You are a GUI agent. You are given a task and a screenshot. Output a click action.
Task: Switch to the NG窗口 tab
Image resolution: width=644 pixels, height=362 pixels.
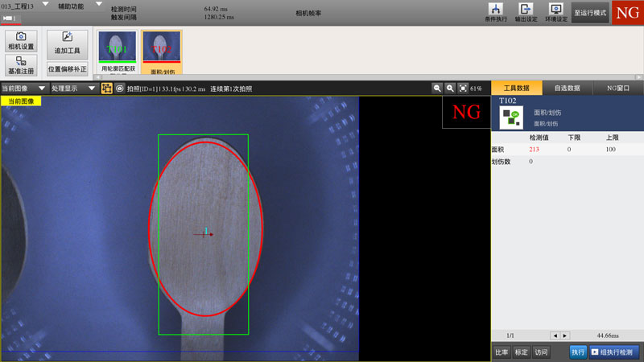[x=618, y=88]
